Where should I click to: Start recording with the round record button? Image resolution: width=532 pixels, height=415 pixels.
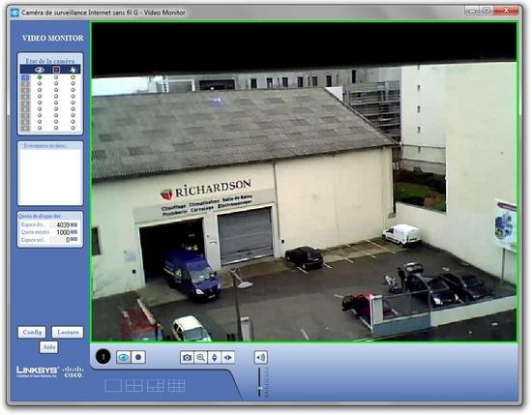pyautogui.click(x=138, y=357)
